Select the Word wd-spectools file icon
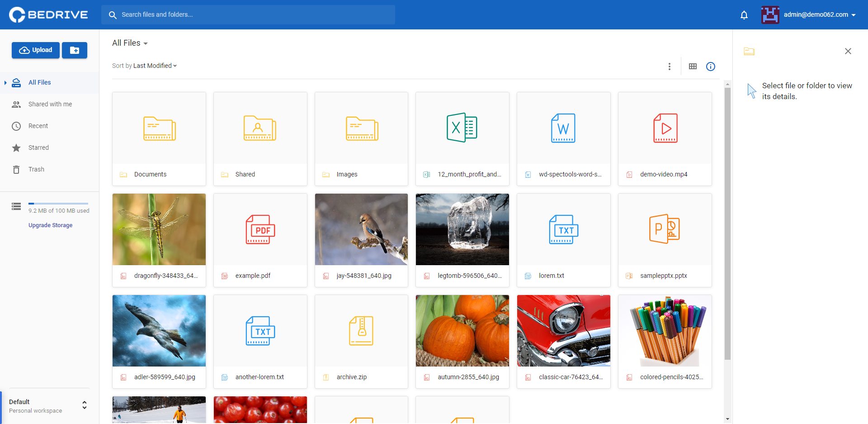This screenshot has height=424, width=868. [x=563, y=128]
